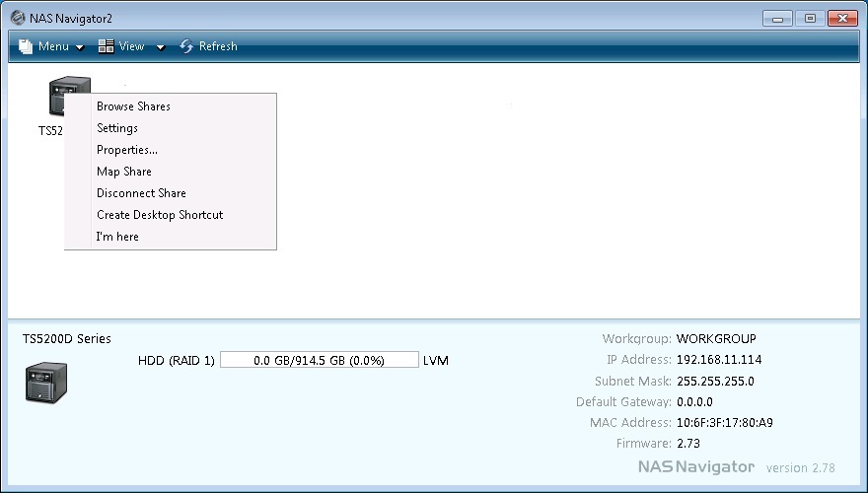Expand the Menu dropdown arrow
The height and width of the screenshot is (493, 868).
coord(80,47)
